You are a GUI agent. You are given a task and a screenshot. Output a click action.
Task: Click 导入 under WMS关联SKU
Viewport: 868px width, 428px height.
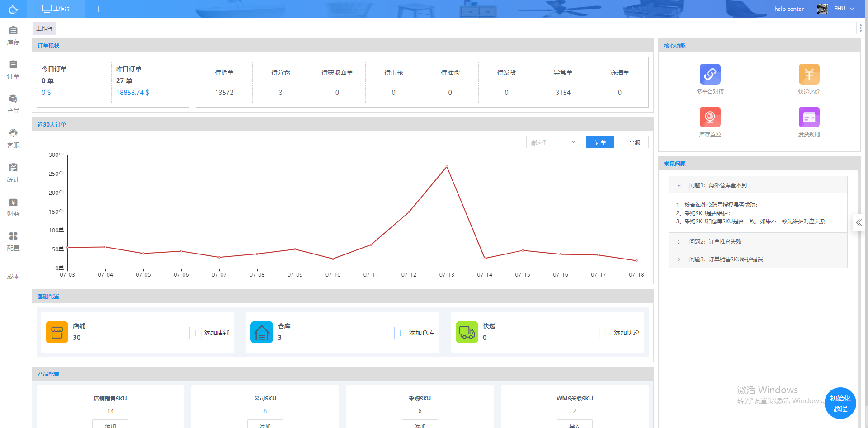click(x=575, y=424)
